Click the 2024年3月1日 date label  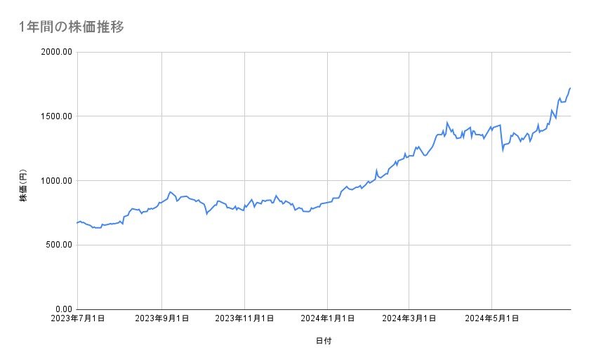click(409, 319)
